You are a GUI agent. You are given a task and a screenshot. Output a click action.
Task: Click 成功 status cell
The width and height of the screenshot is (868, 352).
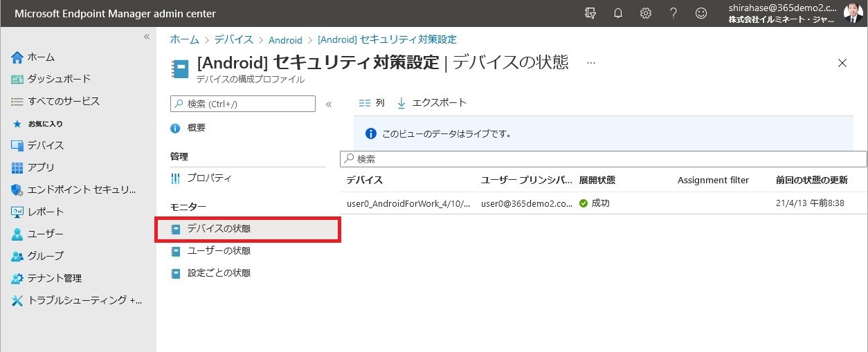[x=595, y=203]
